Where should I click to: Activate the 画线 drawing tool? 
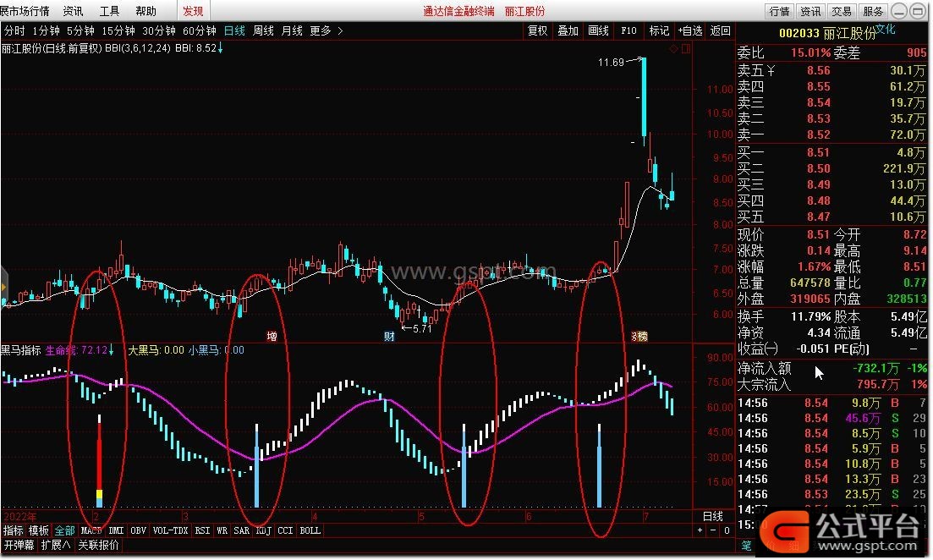click(x=598, y=30)
